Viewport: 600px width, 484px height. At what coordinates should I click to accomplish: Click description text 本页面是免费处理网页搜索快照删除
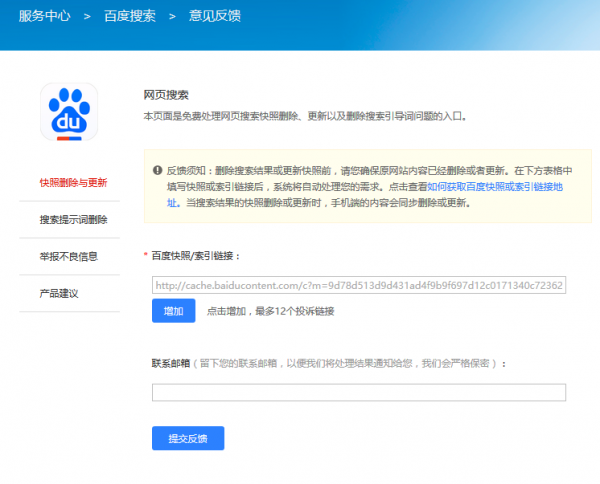(x=220, y=116)
